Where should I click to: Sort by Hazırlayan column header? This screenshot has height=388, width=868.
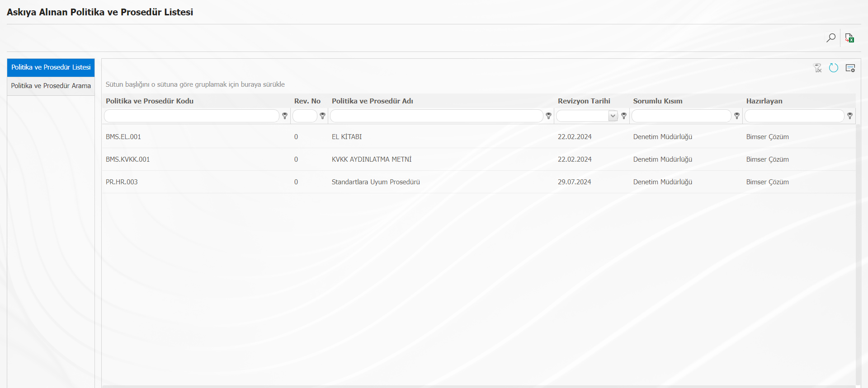point(764,101)
